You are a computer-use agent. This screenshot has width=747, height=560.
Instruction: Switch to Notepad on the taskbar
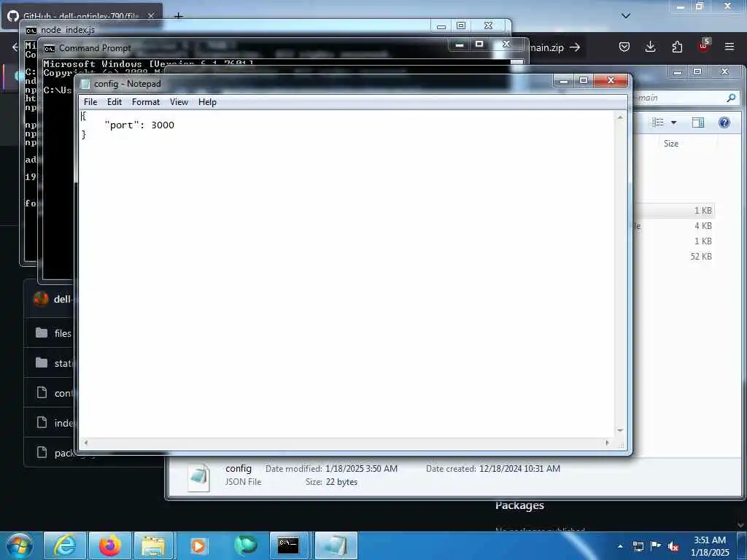336,545
